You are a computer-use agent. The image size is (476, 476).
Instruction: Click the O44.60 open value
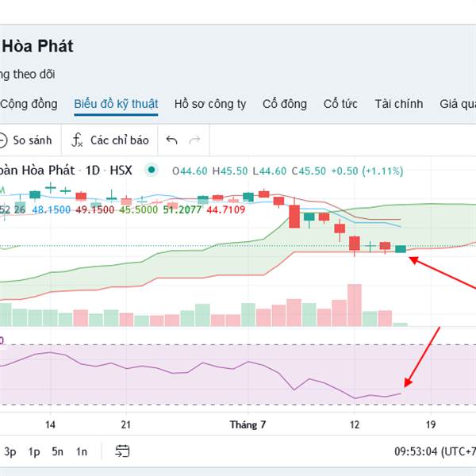coord(190,171)
